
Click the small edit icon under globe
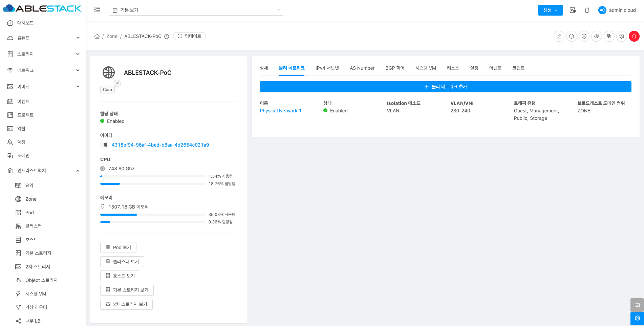117,83
